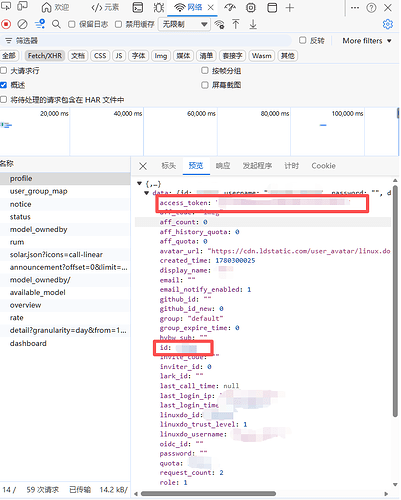Screen dimensions: 401x500
Task: Open the More filters dropdown
Action: point(367,41)
